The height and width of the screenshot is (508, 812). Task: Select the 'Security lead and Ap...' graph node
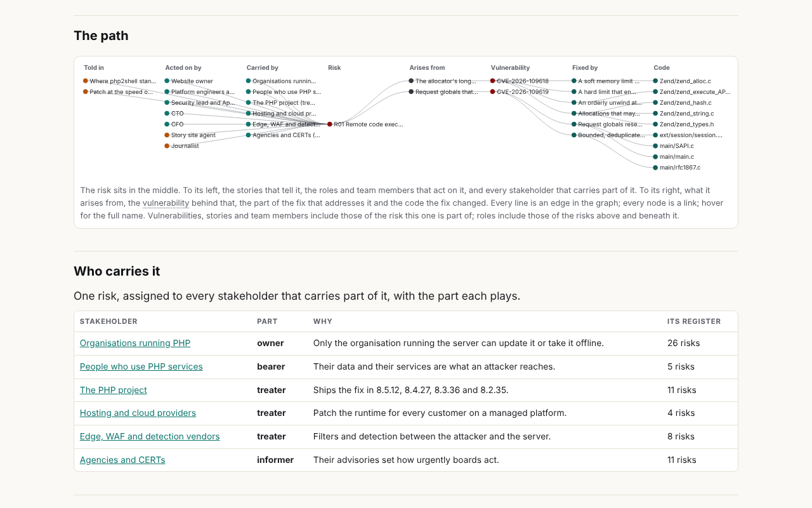pyautogui.click(x=200, y=103)
